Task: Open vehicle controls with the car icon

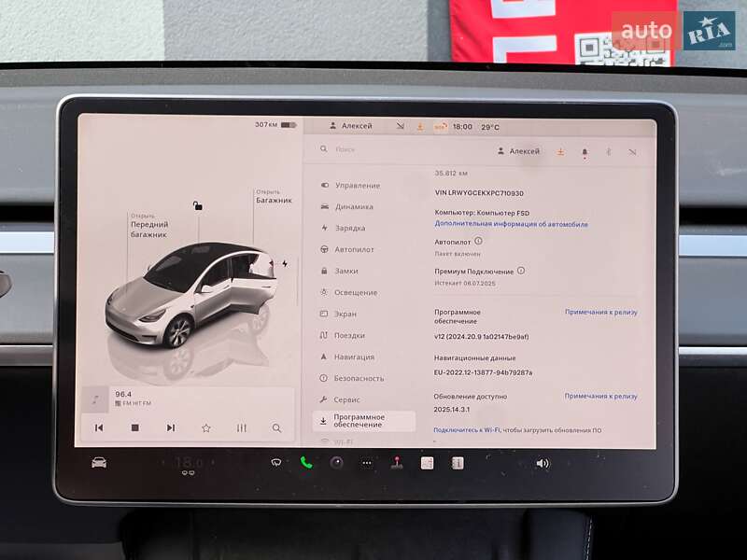Action: 100,463
